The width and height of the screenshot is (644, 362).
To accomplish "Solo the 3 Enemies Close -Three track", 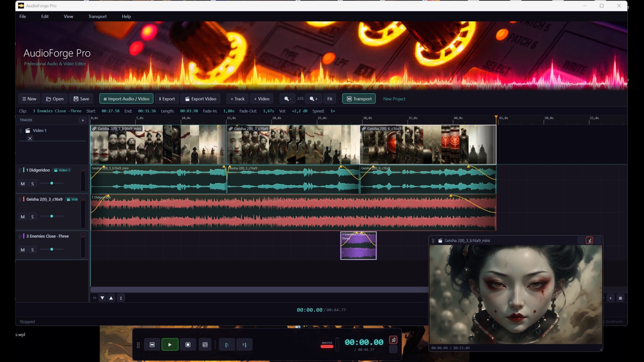I will coord(33,250).
